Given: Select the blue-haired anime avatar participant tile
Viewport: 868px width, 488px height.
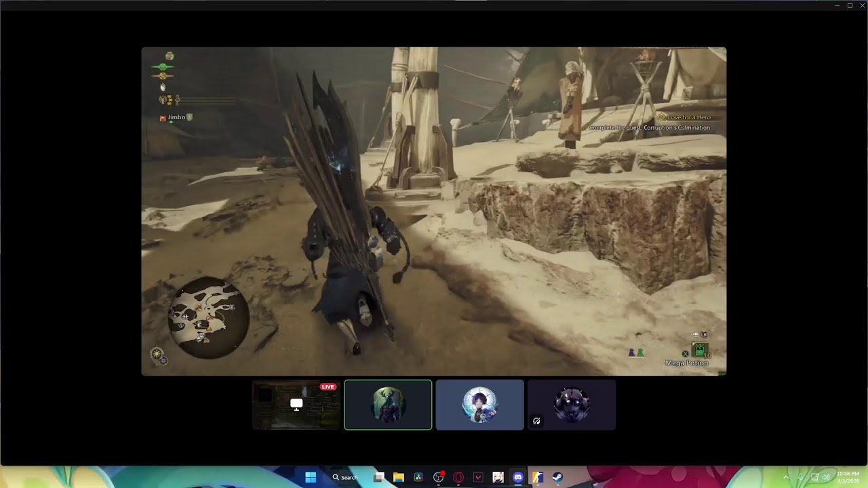Looking at the screenshot, I should [479, 405].
